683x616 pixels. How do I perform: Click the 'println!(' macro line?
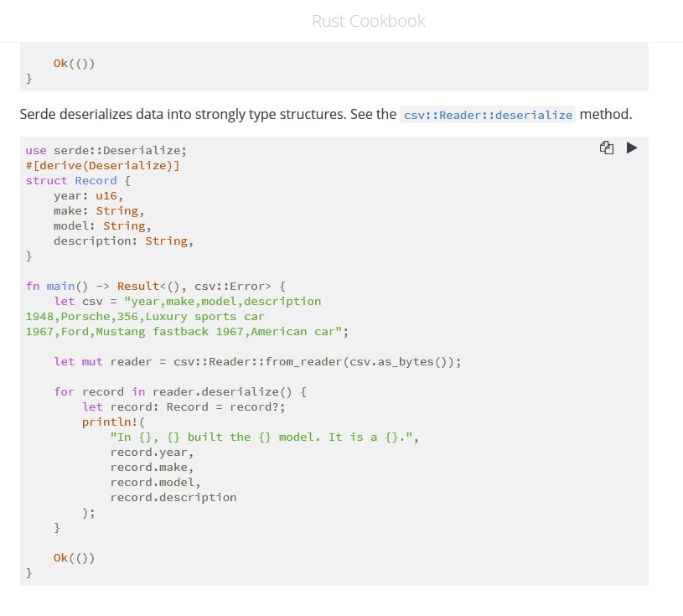(x=113, y=422)
